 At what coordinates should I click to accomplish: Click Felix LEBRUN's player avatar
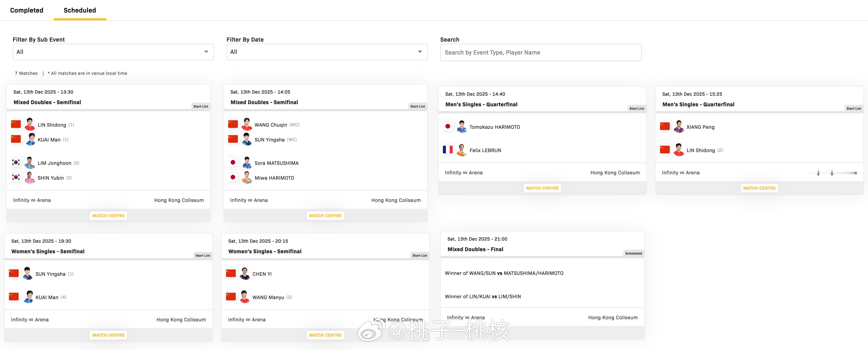[x=461, y=150]
